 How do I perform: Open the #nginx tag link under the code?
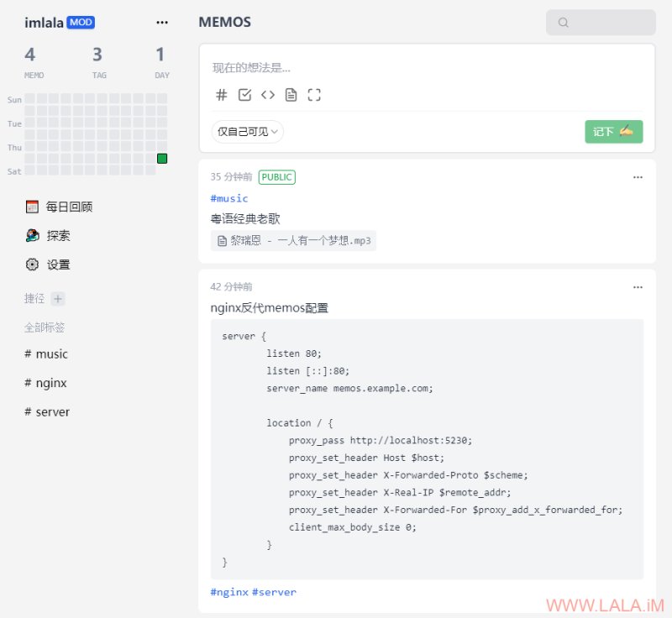[229, 592]
